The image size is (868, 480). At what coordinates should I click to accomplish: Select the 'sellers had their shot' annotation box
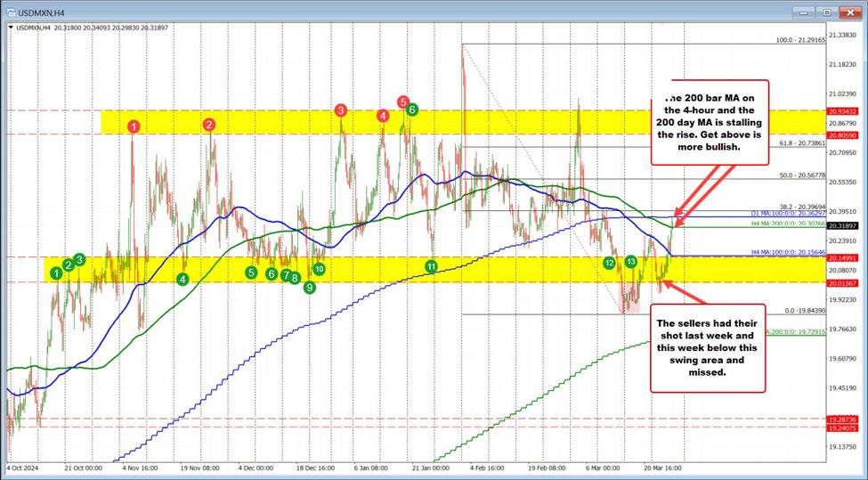pos(708,347)
